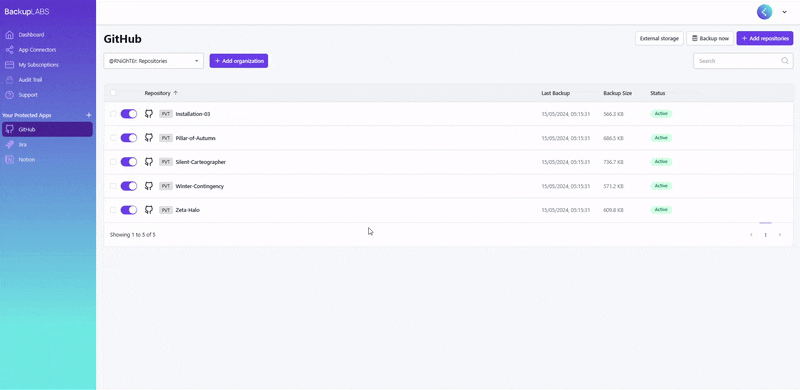
Task: Click GitHub icon in Silent-Cartographer row
Action: click(x=149, y=162)
